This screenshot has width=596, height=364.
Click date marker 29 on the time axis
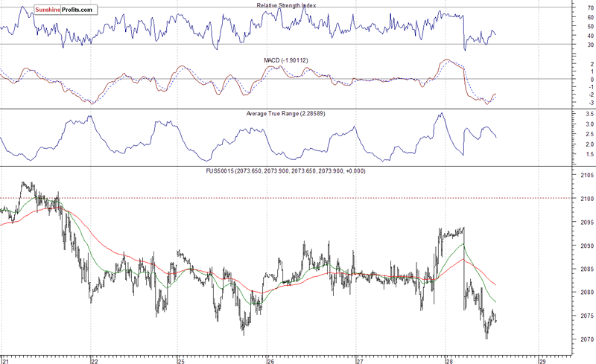543,361
